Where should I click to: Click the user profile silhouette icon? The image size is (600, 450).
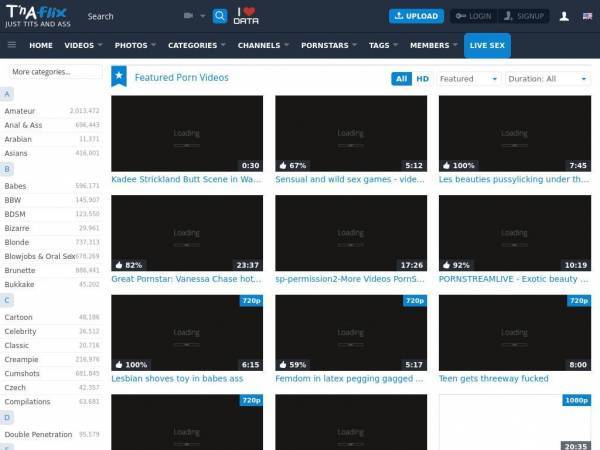pos(564,16)
